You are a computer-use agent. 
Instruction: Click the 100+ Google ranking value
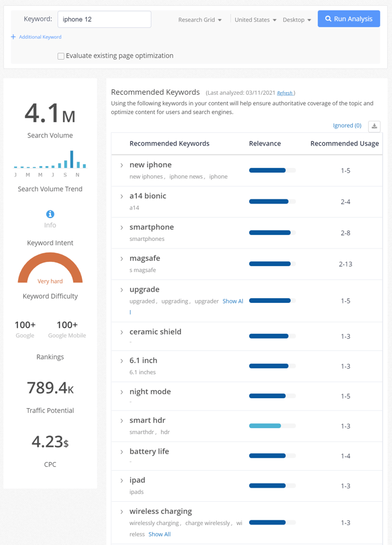[x=25, y=325]
